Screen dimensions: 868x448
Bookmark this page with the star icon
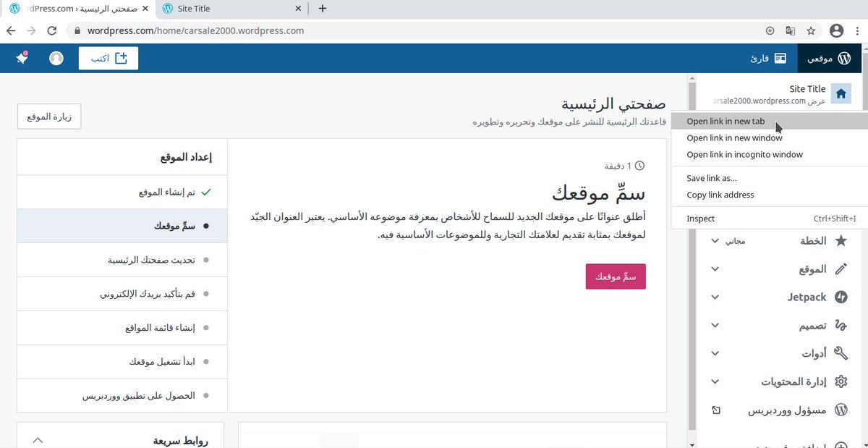tap(811, 31)
